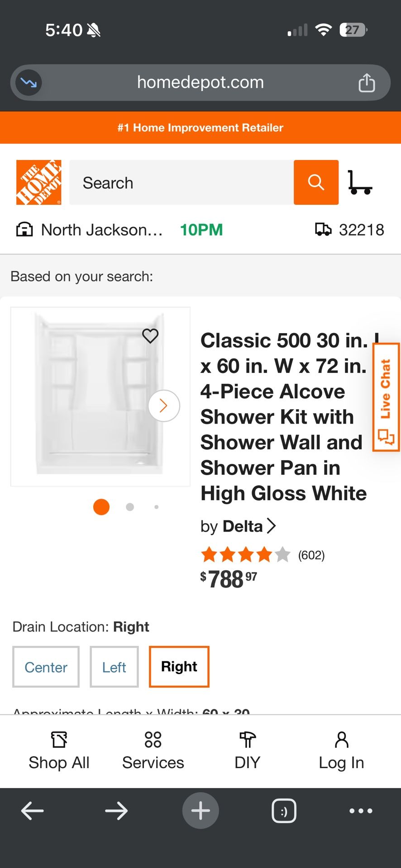Open the browser tabs switcher
The height and width of the screenshot is (868, 401).
(284, 811)
